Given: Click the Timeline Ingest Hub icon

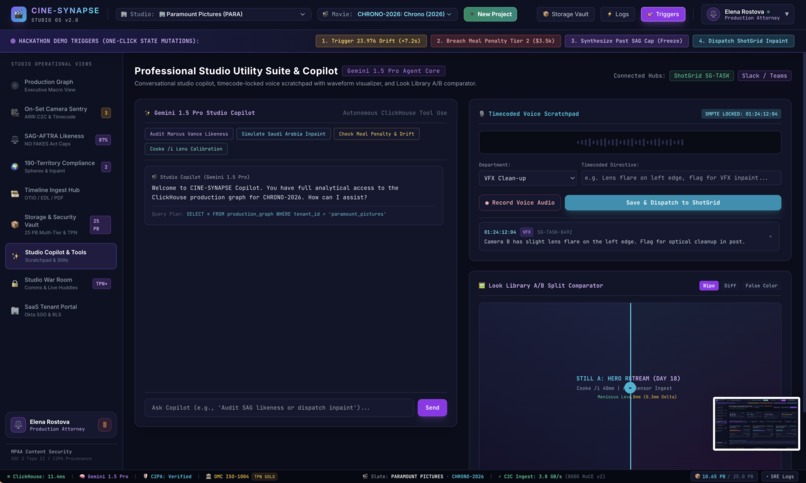Looking at the screenshot, I should tap(15, 194).
